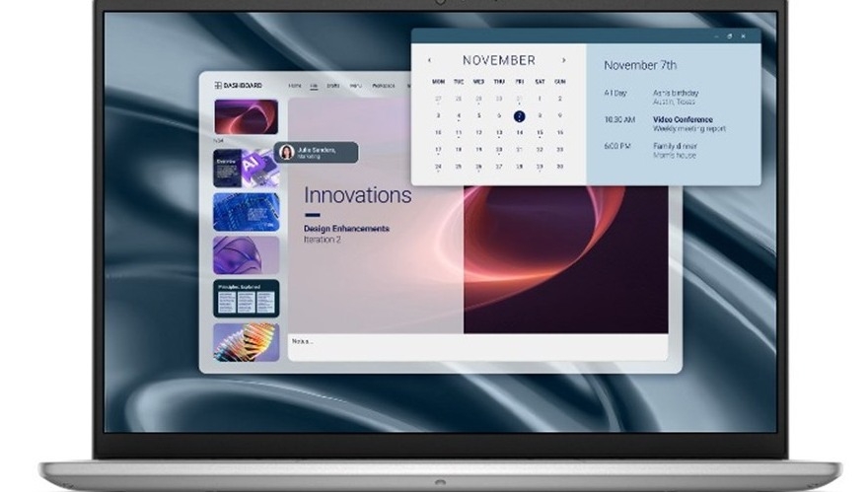This screenshot has height=492, width=868.
Task: Close the calendar window
Action: pyautogui.click(x=743, y=35)
